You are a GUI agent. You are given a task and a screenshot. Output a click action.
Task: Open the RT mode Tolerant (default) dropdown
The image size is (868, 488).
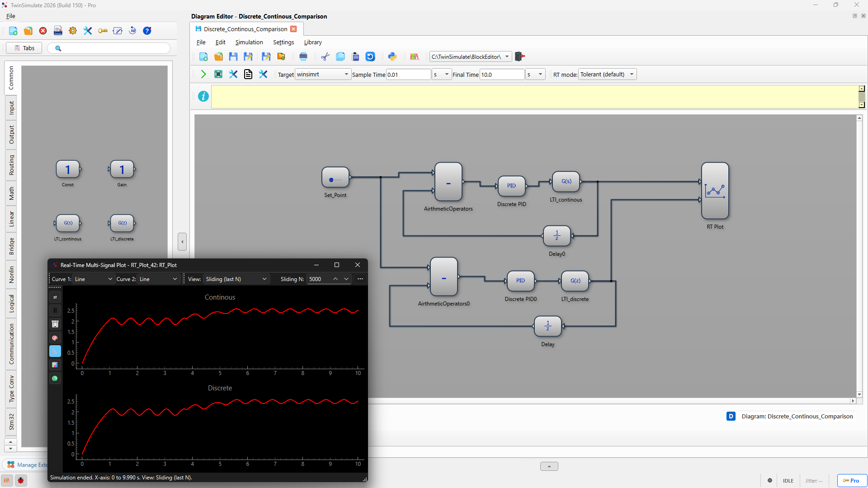point(607,74)
